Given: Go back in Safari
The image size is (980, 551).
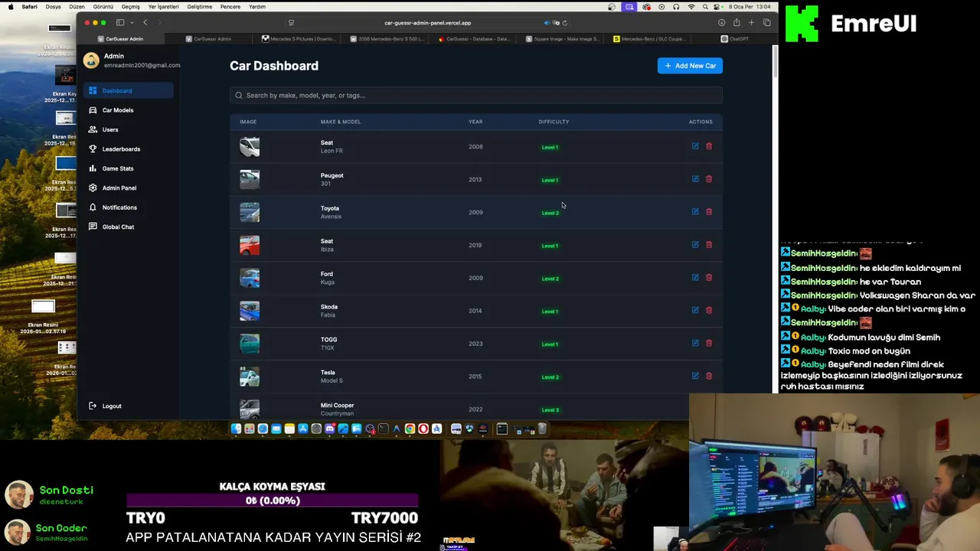Looking at the screenshot, I should (145, 23).
